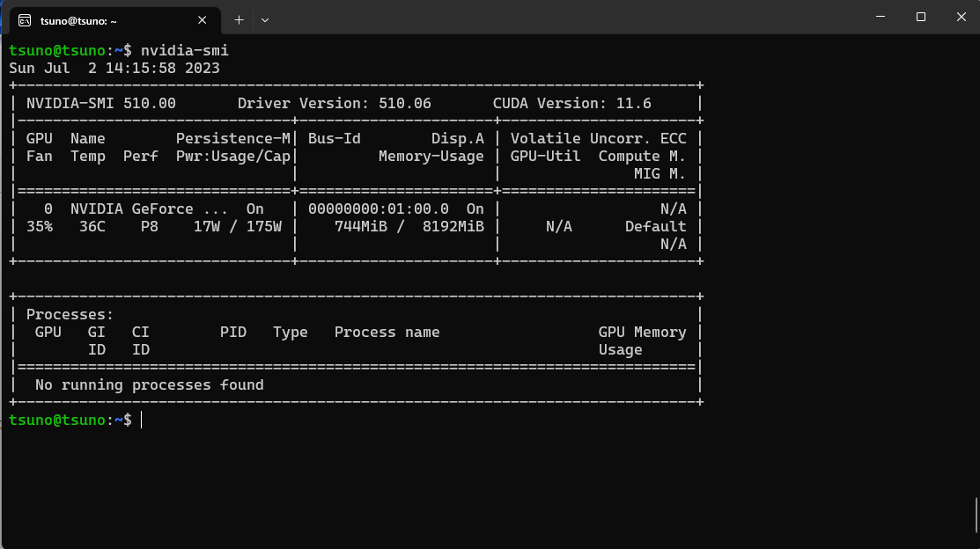Click the bottom tsuno@tsuno prompt
The height and width of the screenshot is (549, 980).
70,420
